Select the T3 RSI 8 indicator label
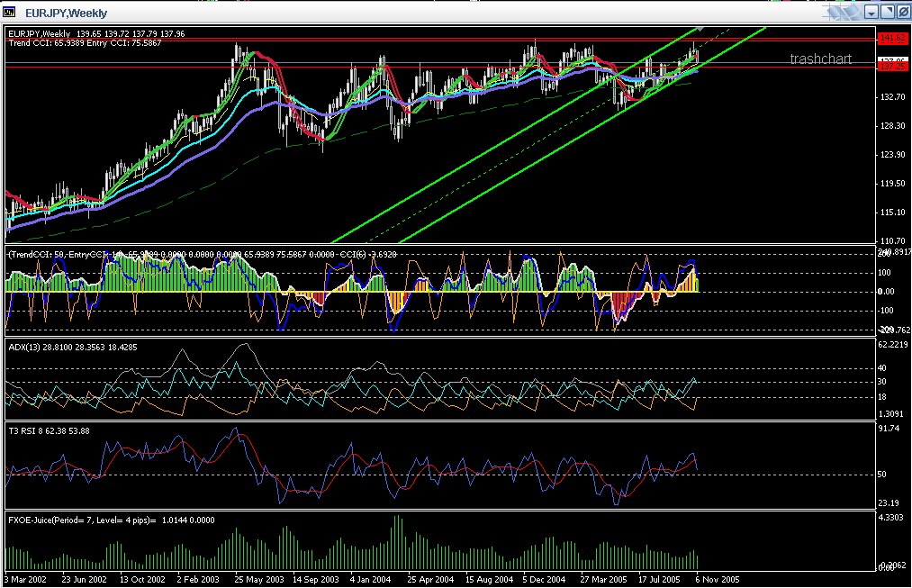Viewport: 912px width, 588px height. coord(49,431)
